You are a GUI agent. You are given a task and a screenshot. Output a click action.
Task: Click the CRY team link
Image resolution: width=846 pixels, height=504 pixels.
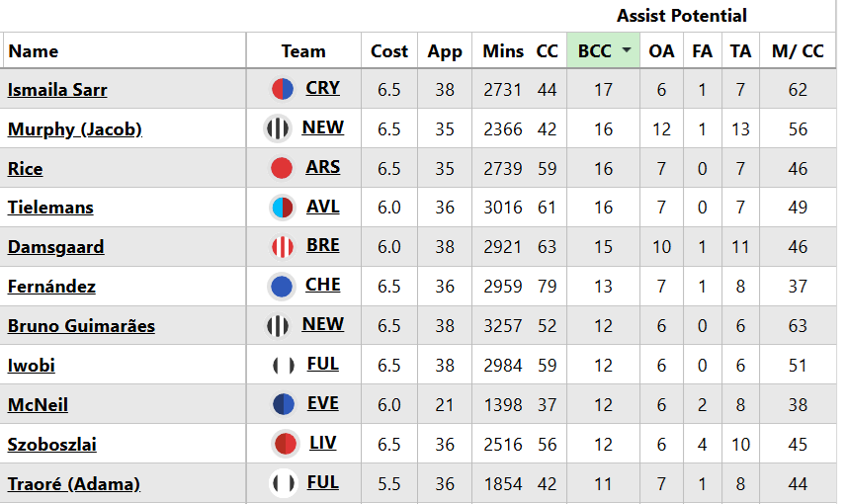click(x=322, y=88)
